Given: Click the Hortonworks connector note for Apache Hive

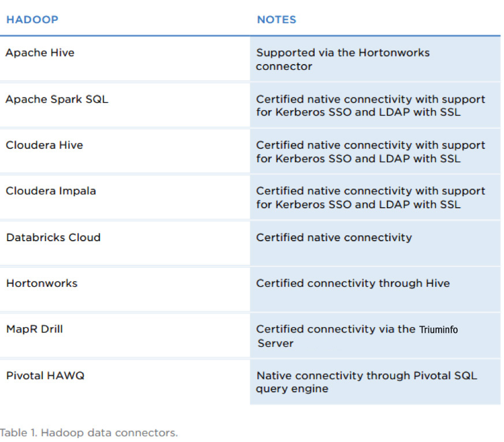Looking at the screenshot, I should click(x=343, y=59).
